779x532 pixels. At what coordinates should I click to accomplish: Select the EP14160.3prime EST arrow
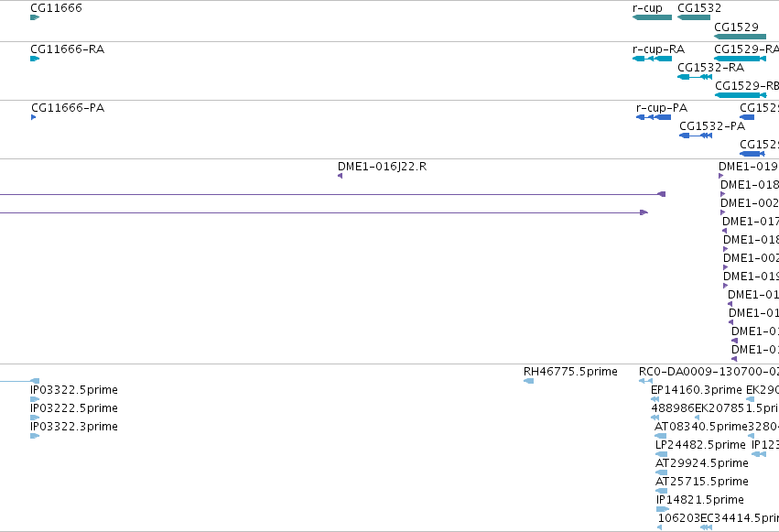click(655, 399)
